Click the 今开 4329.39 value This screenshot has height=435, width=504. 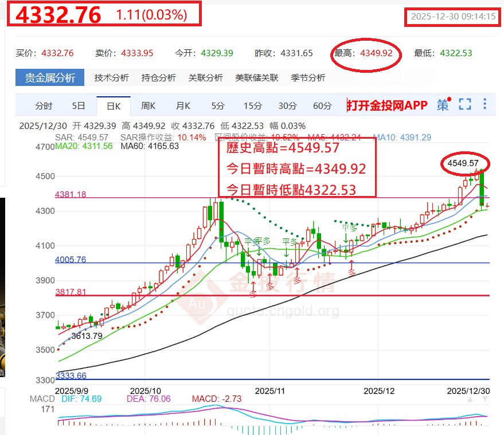click(x=217, y=53)
